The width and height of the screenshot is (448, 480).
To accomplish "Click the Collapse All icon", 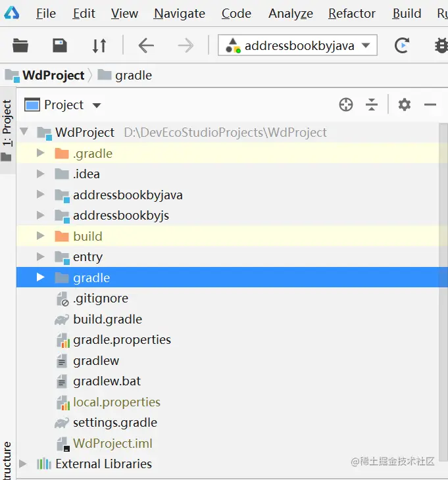I will point(372,105).
